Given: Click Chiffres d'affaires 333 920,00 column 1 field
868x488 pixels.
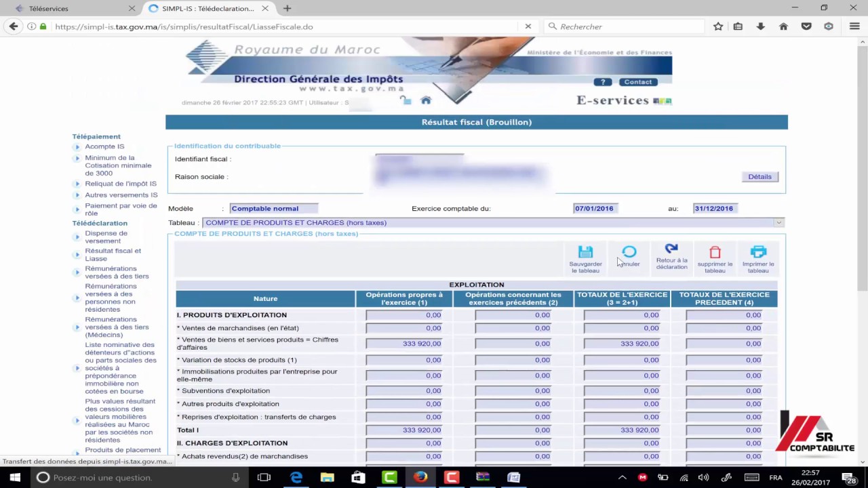Looking at the screenshot, I should point(403,344).
